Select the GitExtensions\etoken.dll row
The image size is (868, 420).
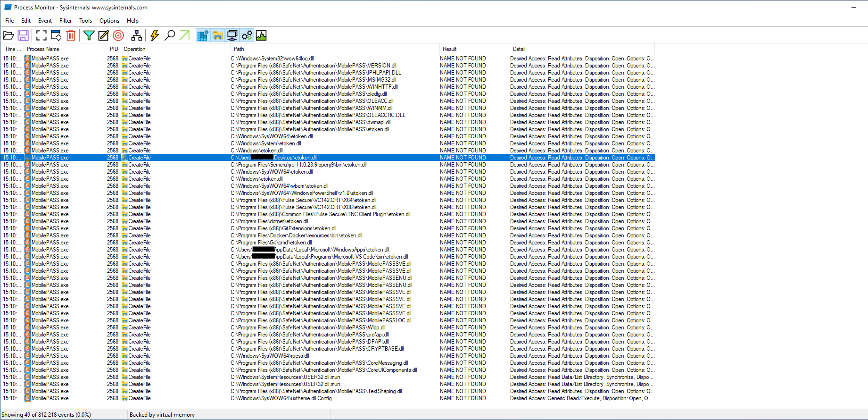pyautogui.click(x=328, y=228)
